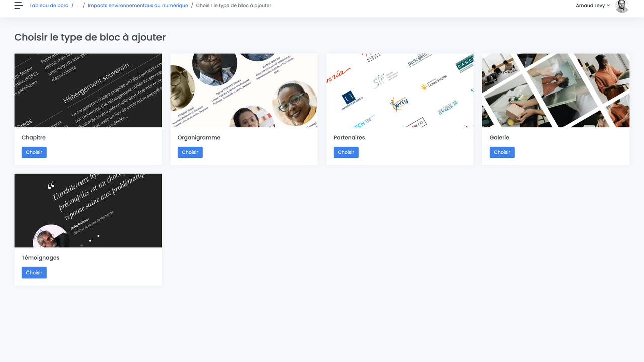Click the Galerie photo collage thumbnail
This screenshot has height=362, width=644.
tap(556, 90)
